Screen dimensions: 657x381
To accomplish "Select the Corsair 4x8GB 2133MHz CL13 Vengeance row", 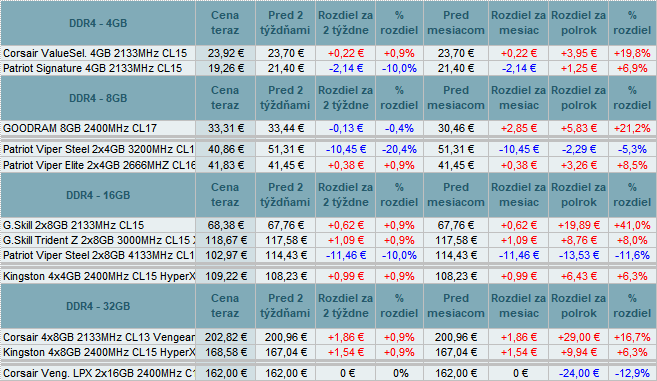I will 328,337.
